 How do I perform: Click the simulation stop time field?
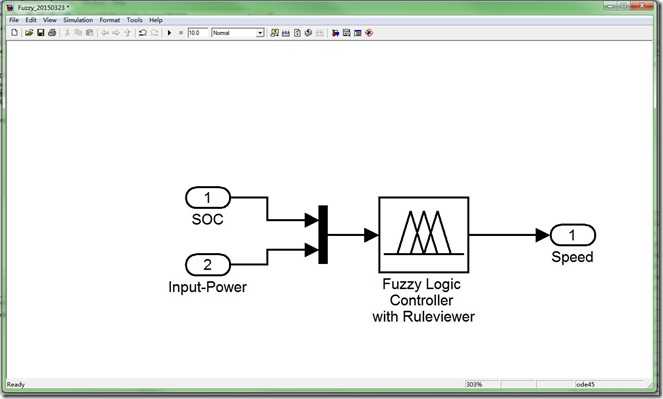point(198,33)
